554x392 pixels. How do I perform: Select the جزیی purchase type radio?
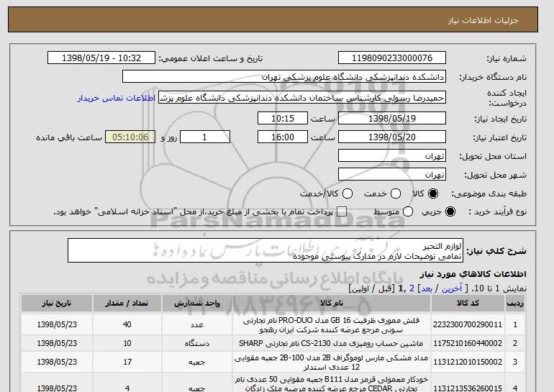click(450, 211)
